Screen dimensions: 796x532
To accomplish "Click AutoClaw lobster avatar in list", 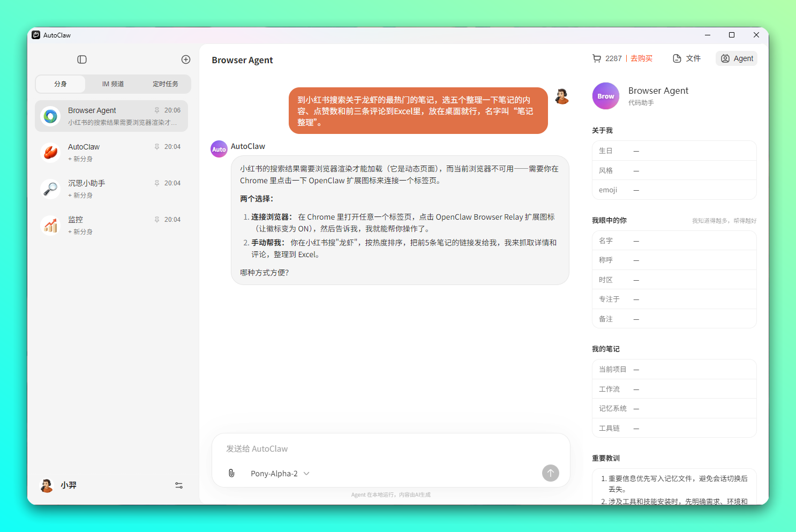I will pyautogui.click(x=51, y=152).
